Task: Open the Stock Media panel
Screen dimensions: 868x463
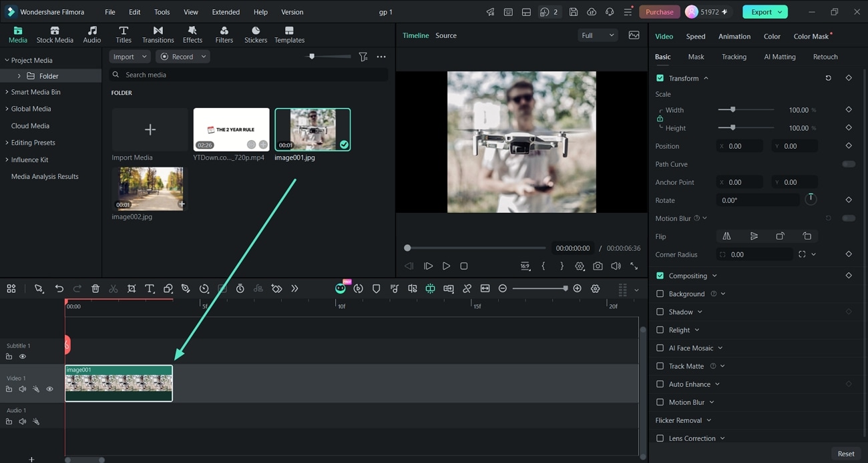Action: click(55, 35)
